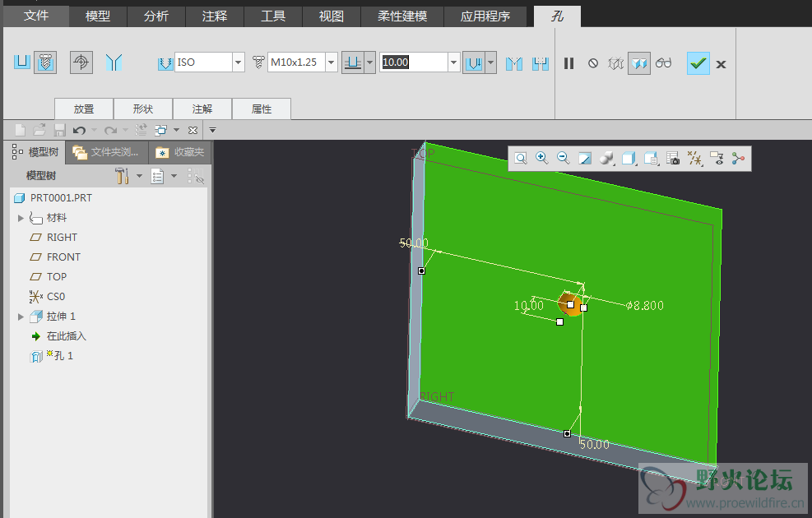The width and height of the screenshot is (812, 518).
Task: Switch to the 注释 ribbon tab
Action: pyautogui.click(x=215, y=16)
